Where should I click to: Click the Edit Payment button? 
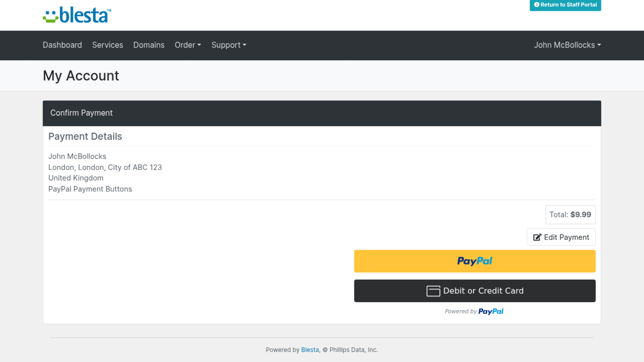click(561, 237)
